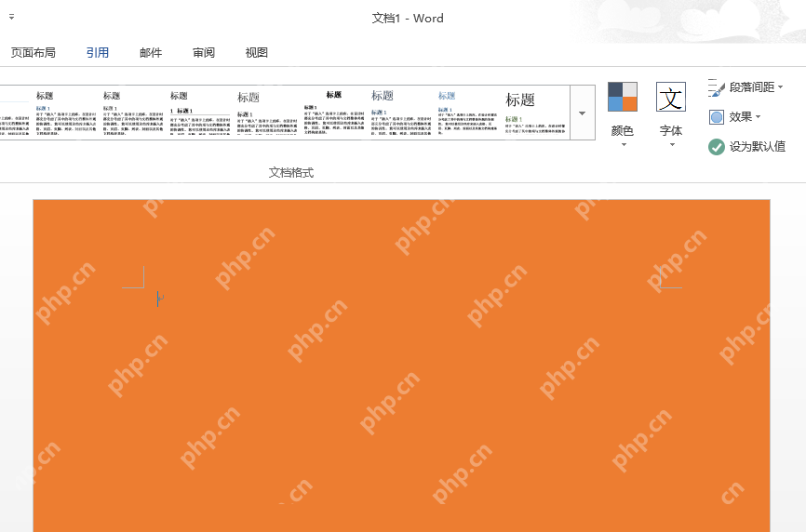Click the 设为默认值 text button
Image resolution: width=806 pixels, height=532 pixels.
pyautogui.click(x=758, y=147)
